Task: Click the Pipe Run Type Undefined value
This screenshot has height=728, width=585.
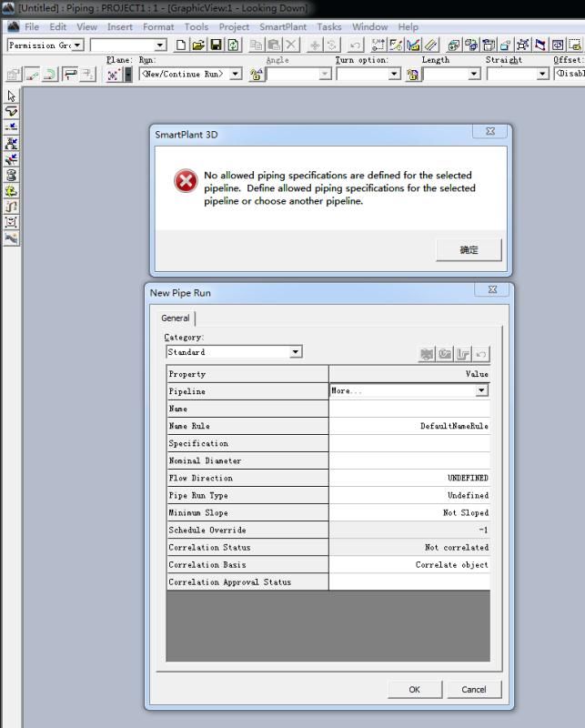Action: 409,495
